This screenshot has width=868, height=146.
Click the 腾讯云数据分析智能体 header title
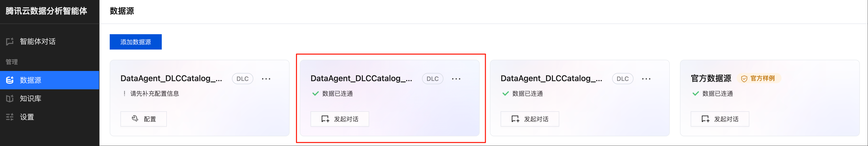(46, 11)
